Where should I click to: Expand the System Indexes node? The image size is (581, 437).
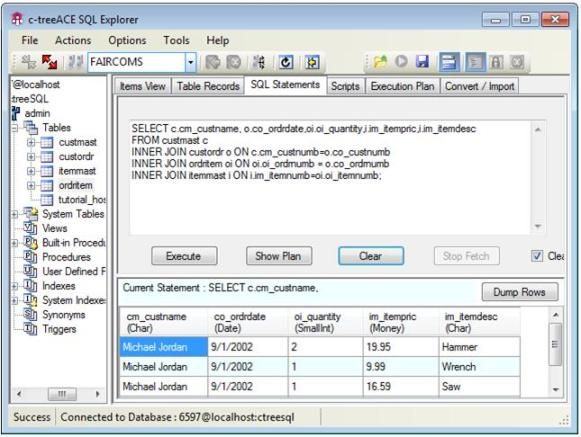click(15, 300)
